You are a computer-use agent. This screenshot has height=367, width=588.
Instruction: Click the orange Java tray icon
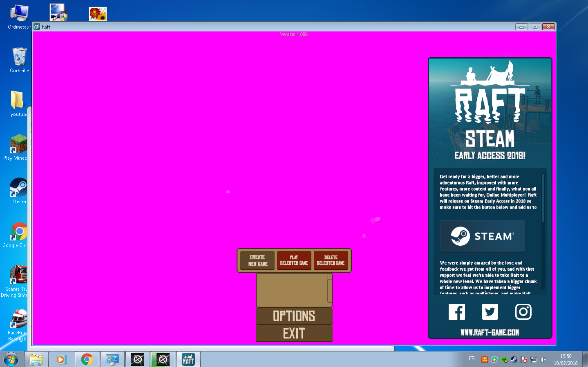(484, 360)
